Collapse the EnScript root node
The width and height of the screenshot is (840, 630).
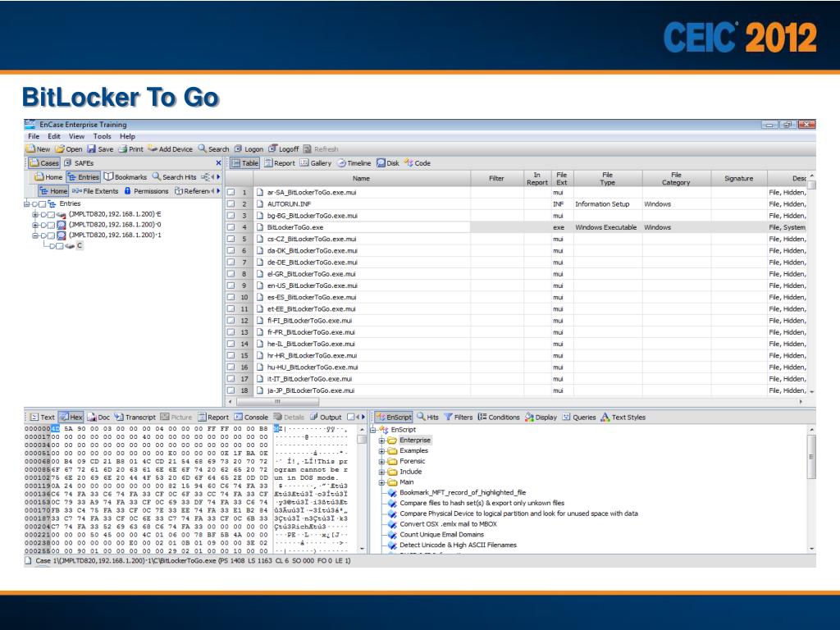point(373,430)
